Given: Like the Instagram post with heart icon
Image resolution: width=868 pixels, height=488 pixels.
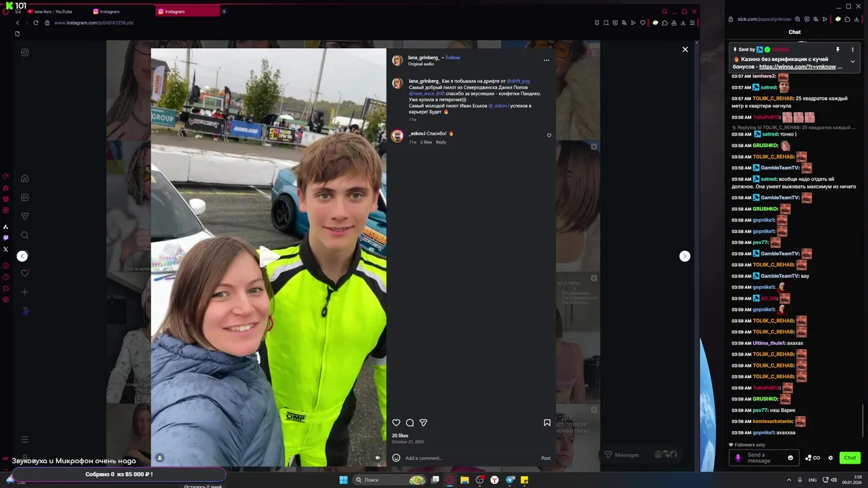Looking at the screenshot, I should 396,423.
